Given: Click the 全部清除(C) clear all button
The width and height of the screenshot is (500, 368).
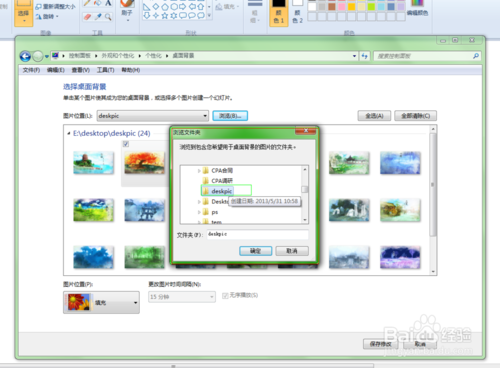Looking at the screenshot, I should tap(415, 116).
